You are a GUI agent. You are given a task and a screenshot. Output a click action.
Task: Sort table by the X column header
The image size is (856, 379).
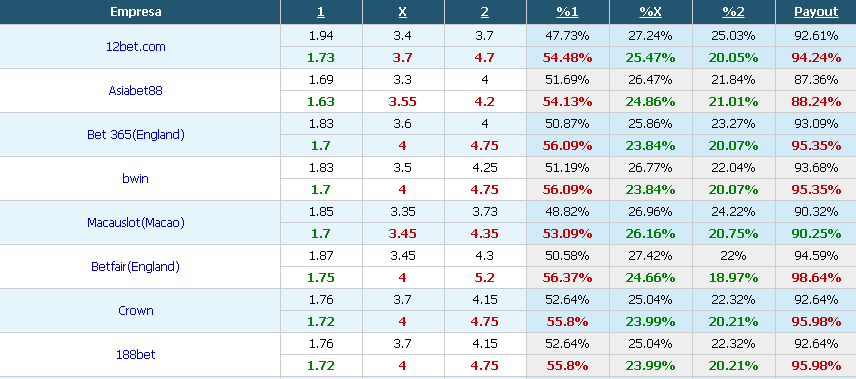(403, 12)
